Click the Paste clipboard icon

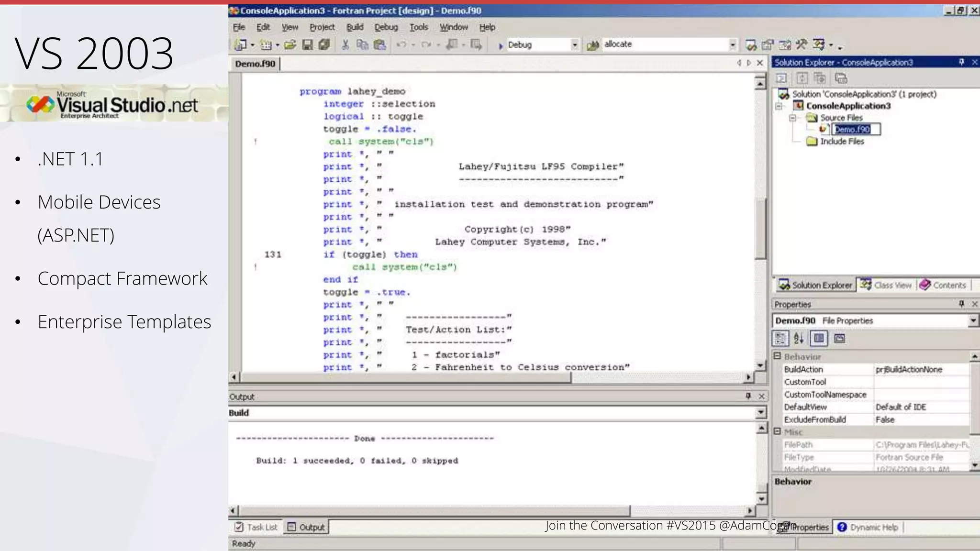coord(380,44)
